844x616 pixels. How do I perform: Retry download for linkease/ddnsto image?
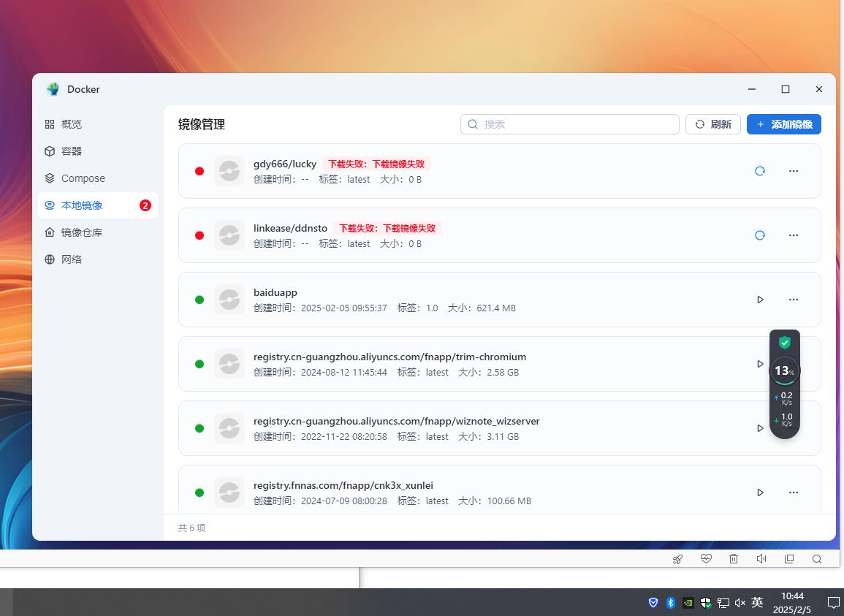coord(759,235)
